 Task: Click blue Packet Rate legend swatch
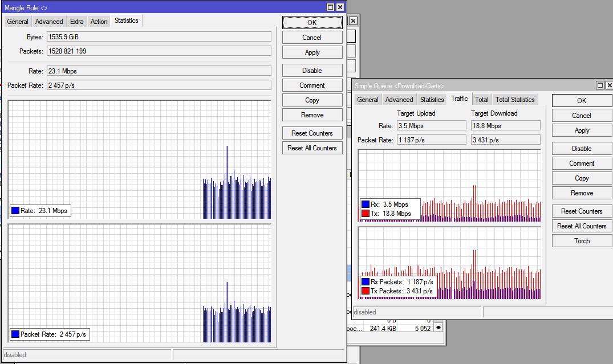coord(15,334)
